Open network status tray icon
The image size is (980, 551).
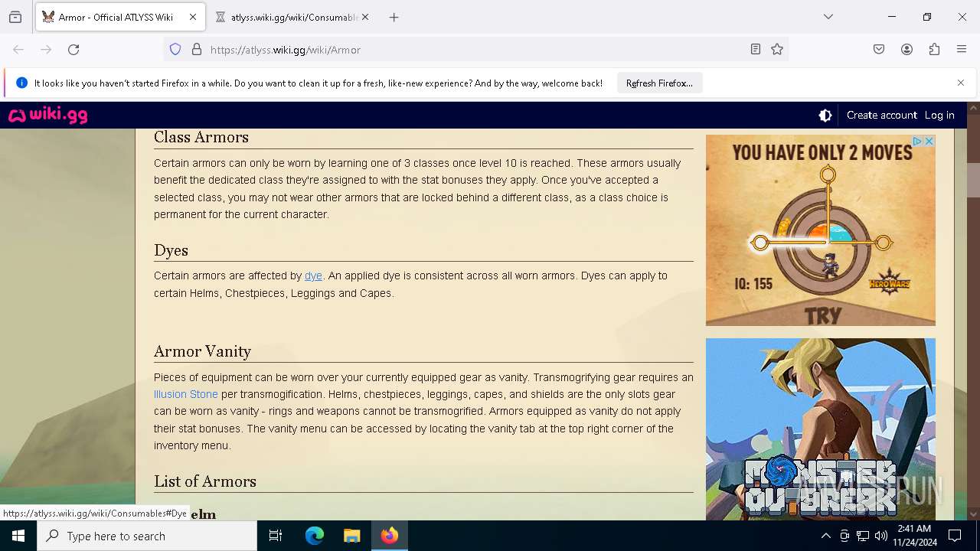point(863,536)
